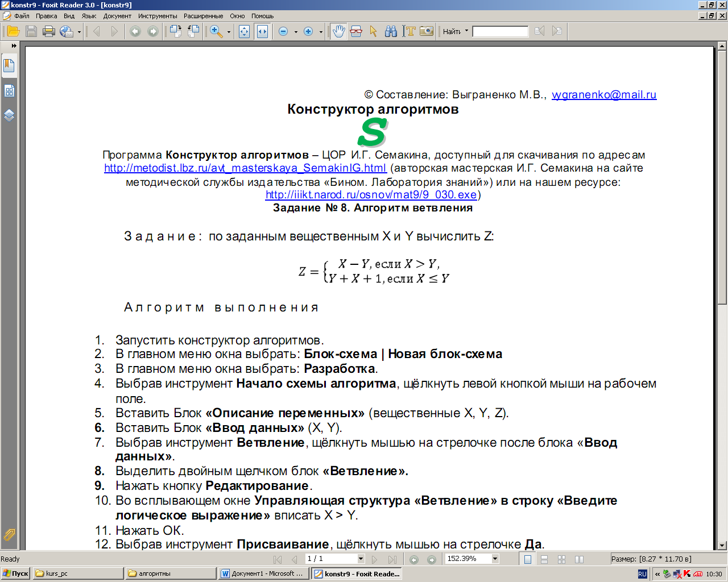Open the Email icon dropdown arrow
Image resolution: width=728 pixels, height=582 pixels.
pos(79,32)
